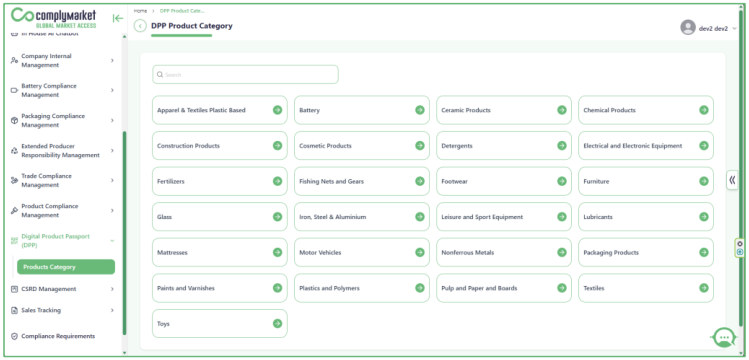The height and width of the screenshot is (360, 749).
Task: Click arrow icon on Chemical Products card
Action: 704,110
